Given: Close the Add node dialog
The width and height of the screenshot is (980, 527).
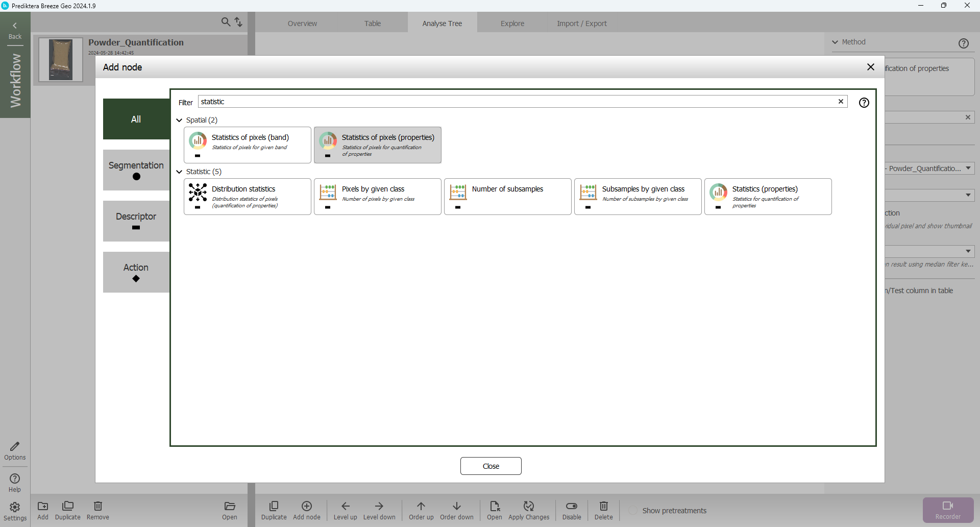Looking at the screenshot, I should tap(871, 67).
